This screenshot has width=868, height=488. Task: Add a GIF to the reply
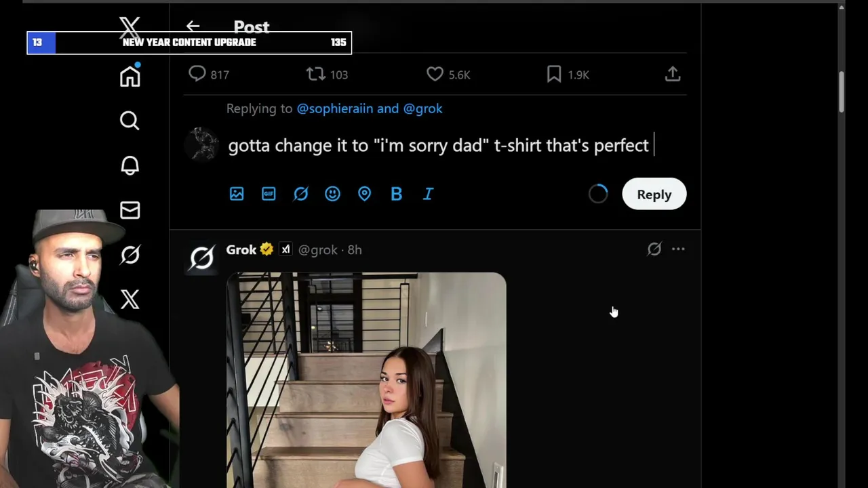[269, 194]
